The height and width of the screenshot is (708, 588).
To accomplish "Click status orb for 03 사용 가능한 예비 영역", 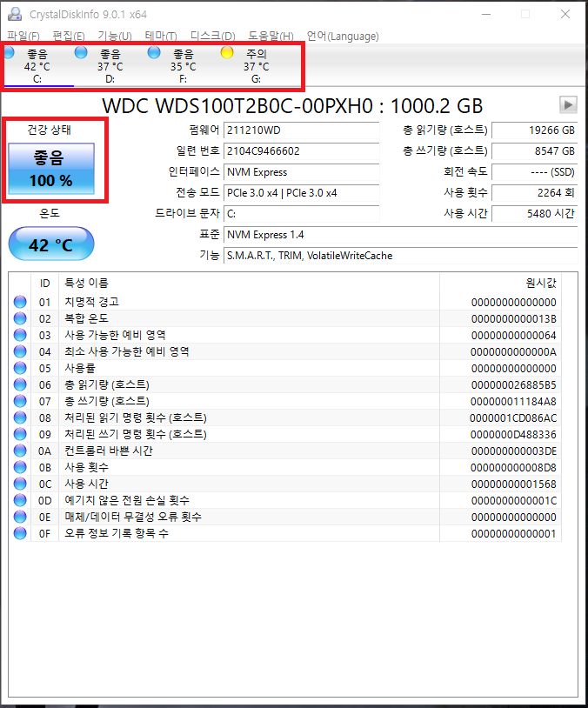I will [20, 335].
